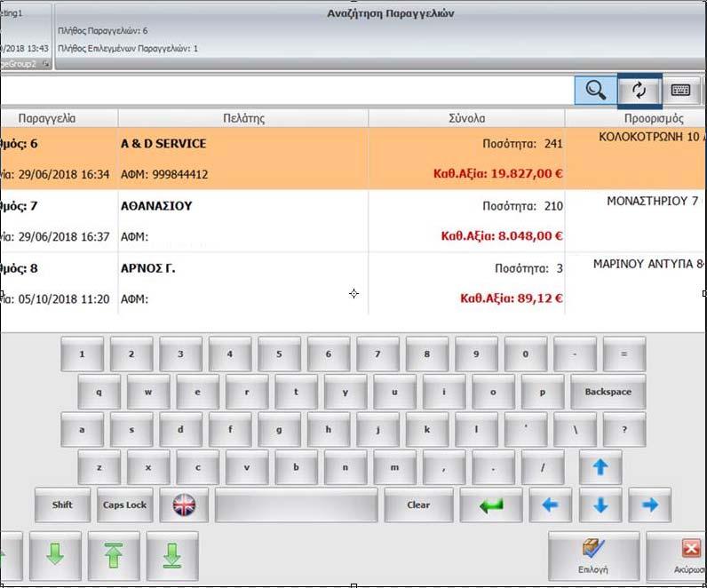Click the plain green down arrow button
Viewport: 707px width, 588px height.
coord(55,555)
